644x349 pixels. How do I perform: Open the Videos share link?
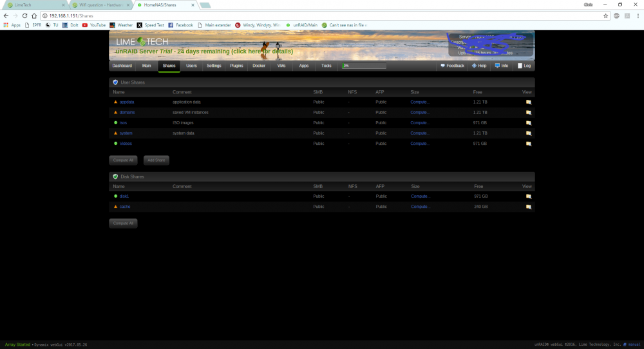[x=126, y=144]
